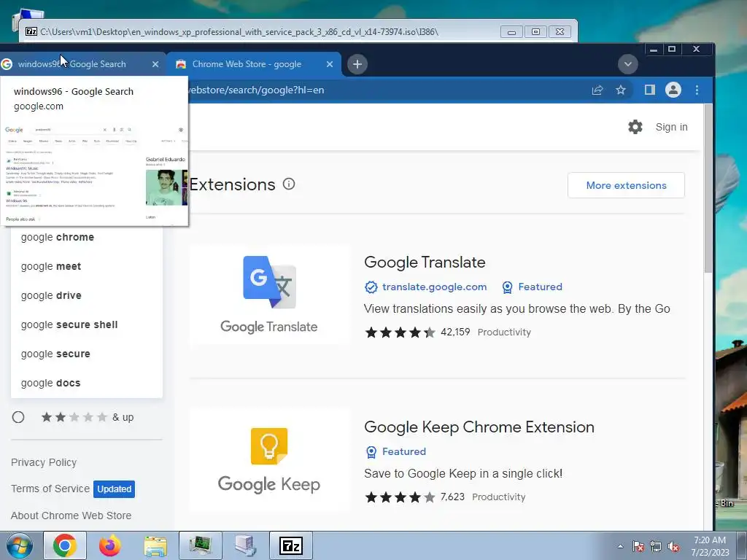Click the verified publisher badge icon
The height and width of the screenshot is (560, 747).
coord(371,287)
